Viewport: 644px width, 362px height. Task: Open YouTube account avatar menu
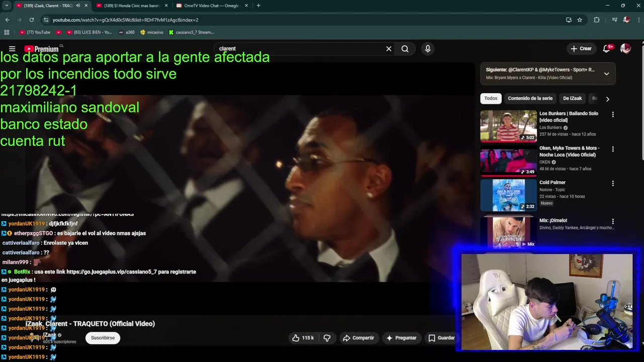(625, 49)
